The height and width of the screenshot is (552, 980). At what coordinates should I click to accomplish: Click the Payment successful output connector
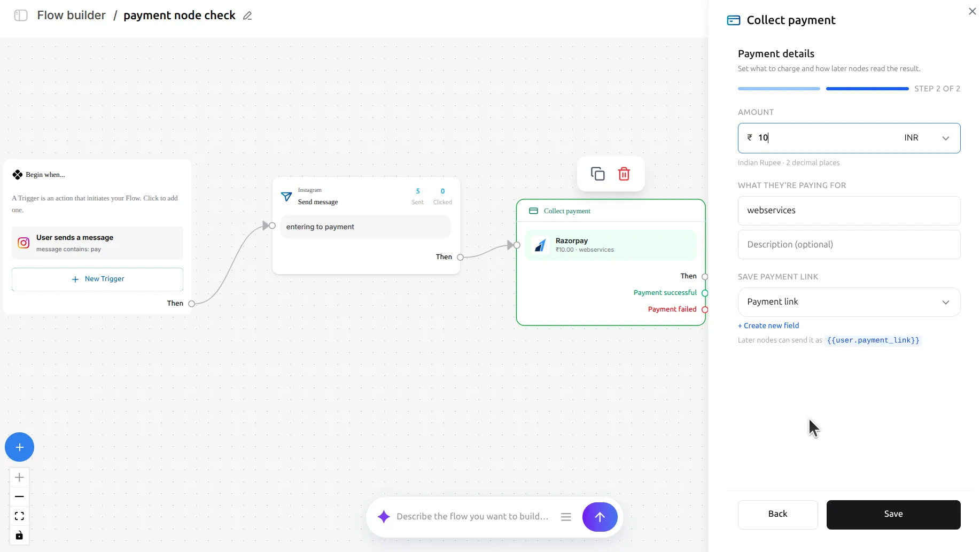705,293
